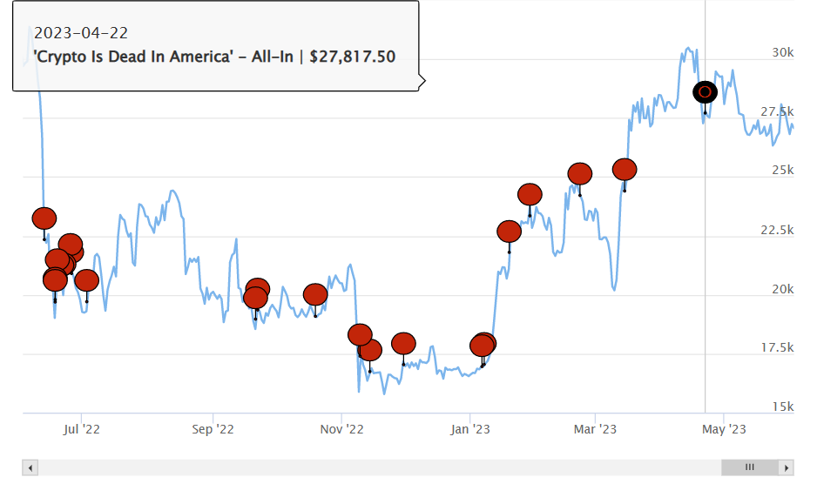817x504 pixels.
Task: Select the upper red marker in mid-September 2022
Action: tap(258, 289)
